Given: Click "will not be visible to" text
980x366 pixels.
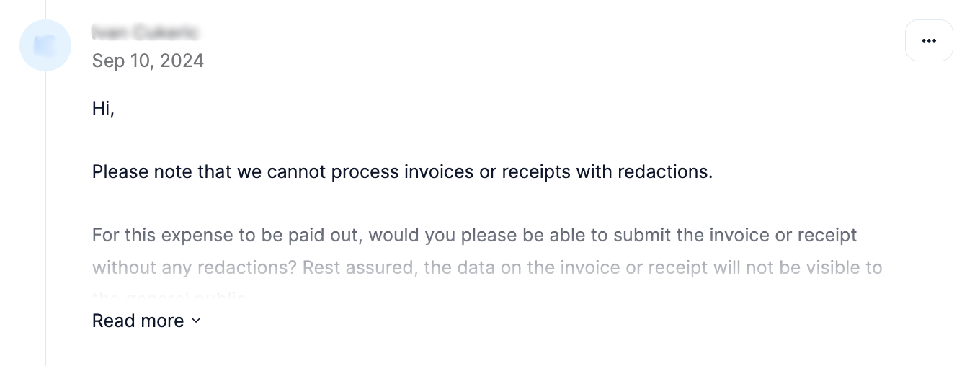Looking at the screenshot, I should coord(798,267).
